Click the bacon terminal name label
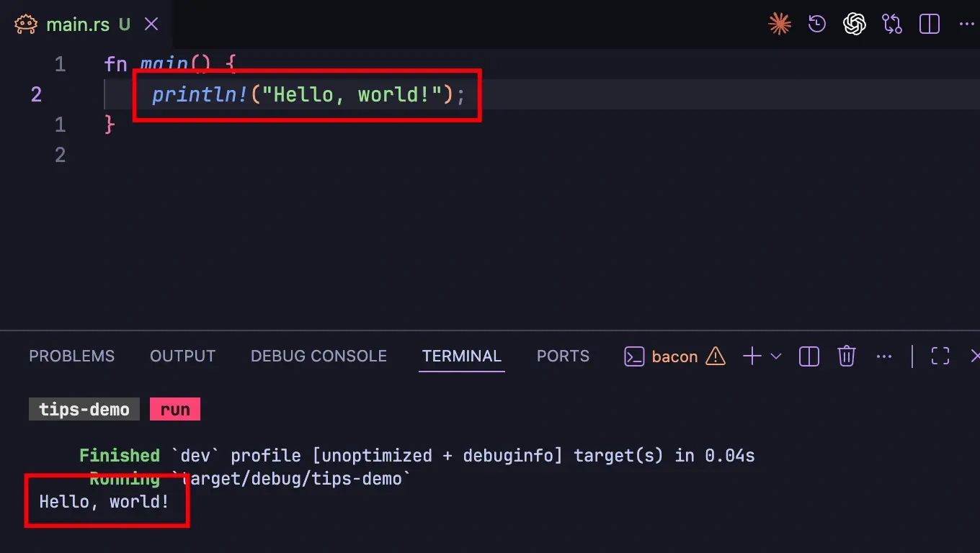 click(674, 357)
